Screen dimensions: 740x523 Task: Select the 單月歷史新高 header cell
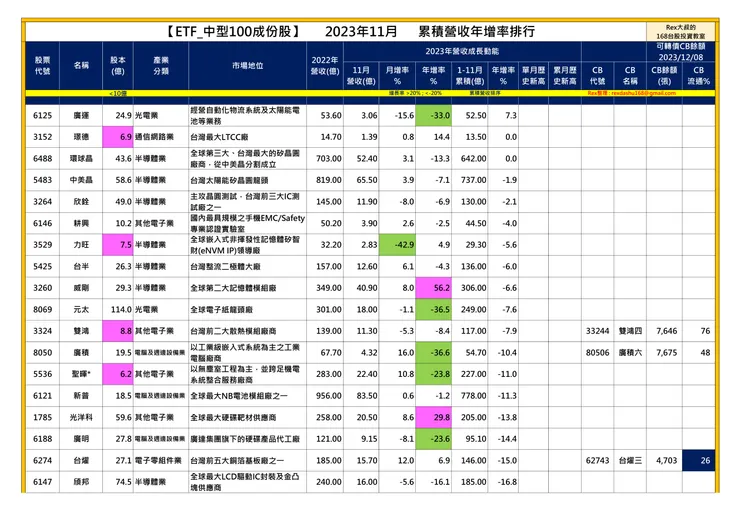(533, 76)
